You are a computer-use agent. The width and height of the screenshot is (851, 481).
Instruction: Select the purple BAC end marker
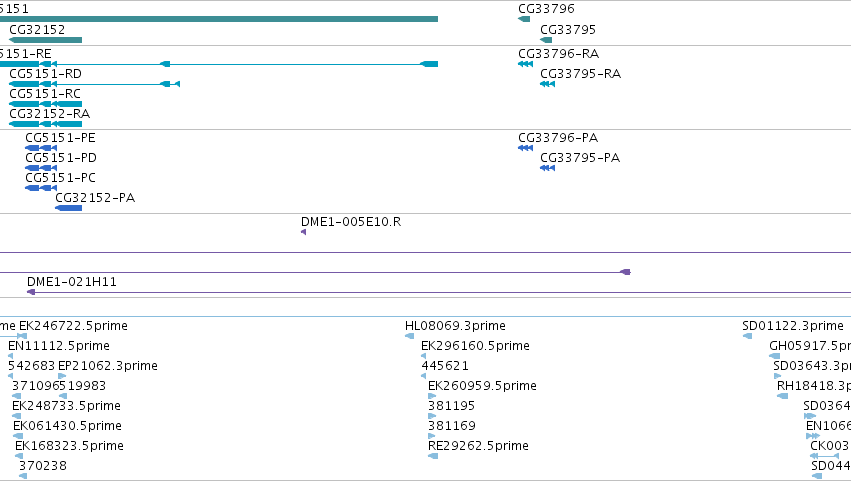point(625,272)
